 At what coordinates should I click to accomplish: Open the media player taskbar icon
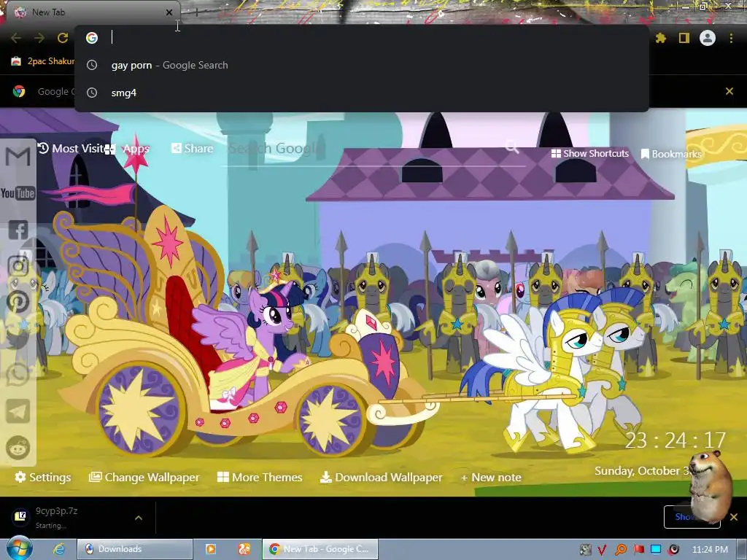(x=210, y=549)
